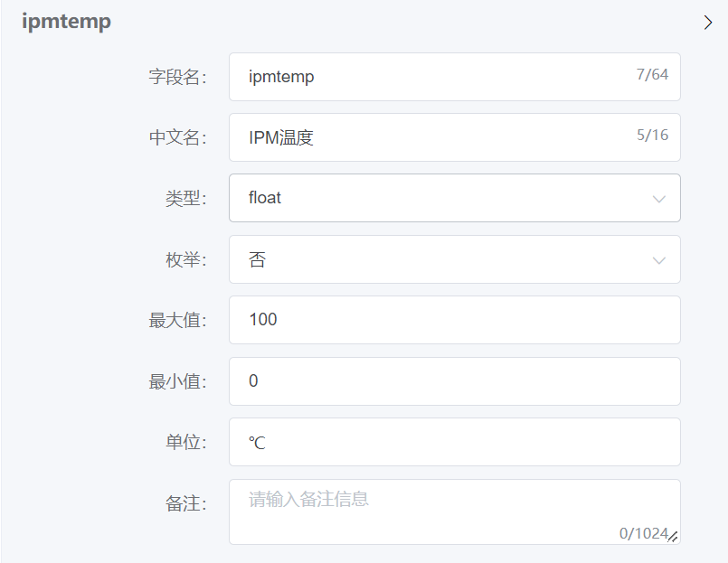Click the arrow icon beside the ipmtemp title

point(709,23)
